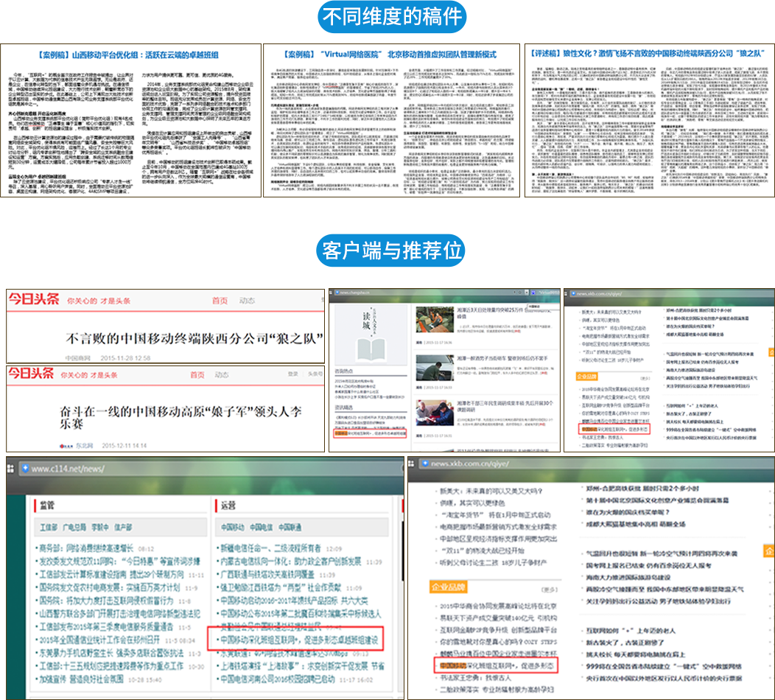Open 中国移动启动2016-2017年馈线产品招标 item

pos(294,601)
